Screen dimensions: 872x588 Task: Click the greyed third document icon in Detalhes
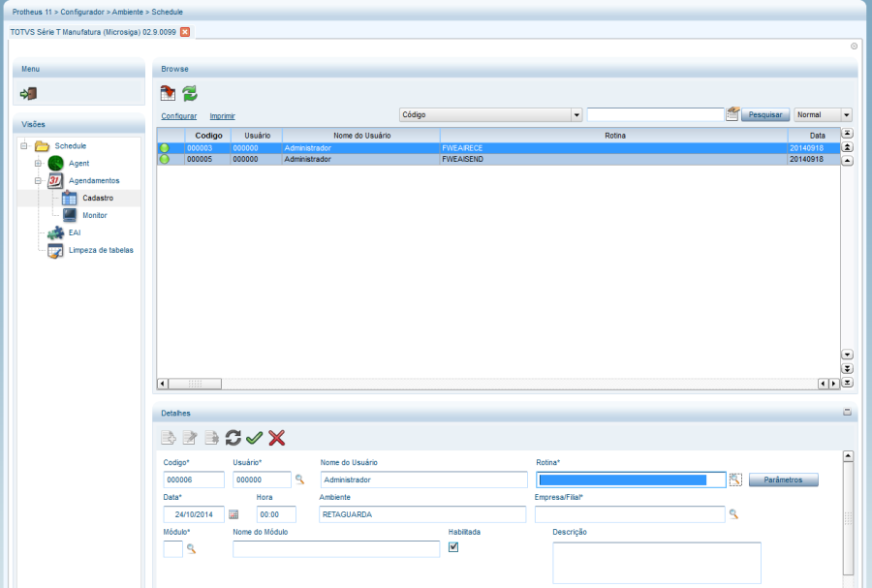211,438
